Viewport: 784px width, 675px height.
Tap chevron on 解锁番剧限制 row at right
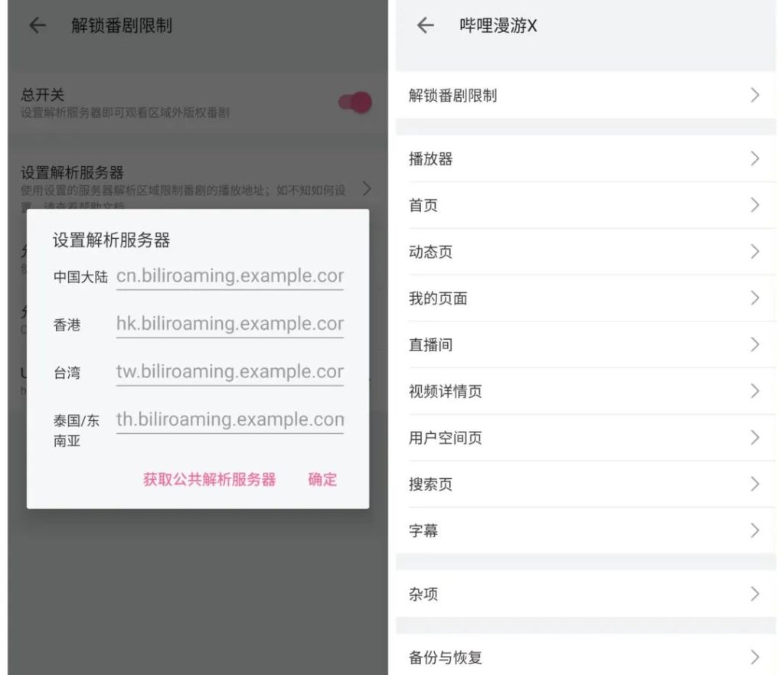pos(755,95)
